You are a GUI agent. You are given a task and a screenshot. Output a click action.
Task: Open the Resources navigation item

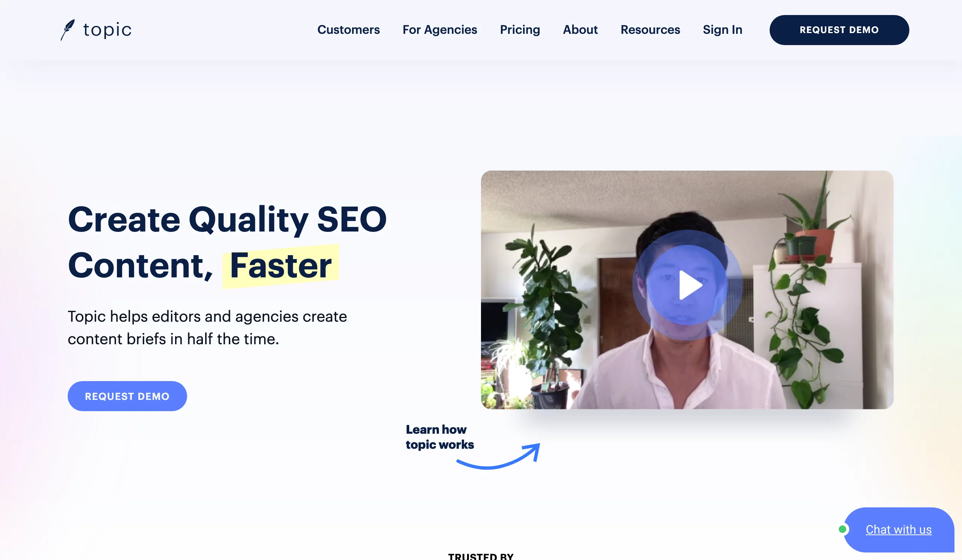pyautogui.click(x=650, y=29)
